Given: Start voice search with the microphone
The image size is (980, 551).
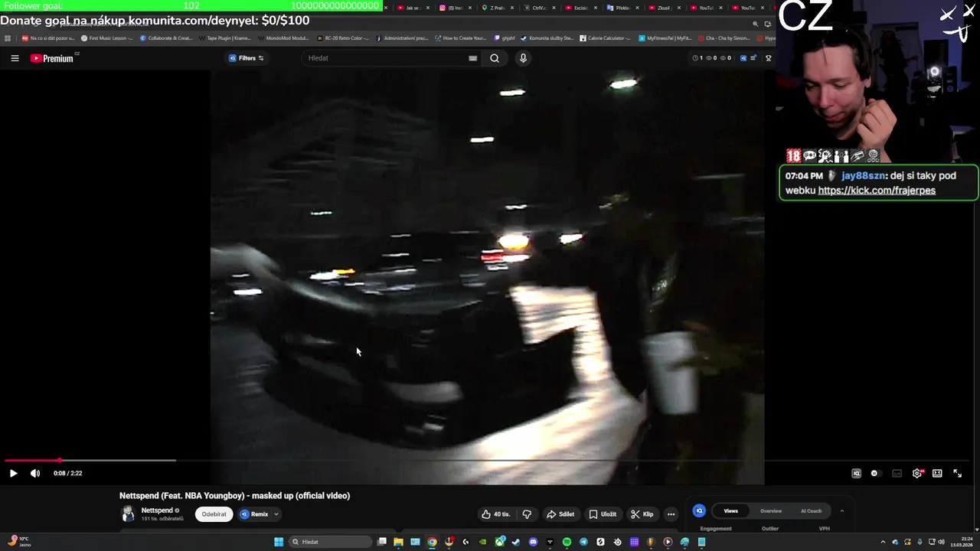Looking at the screenshot, I should click(x=523, y=58).
